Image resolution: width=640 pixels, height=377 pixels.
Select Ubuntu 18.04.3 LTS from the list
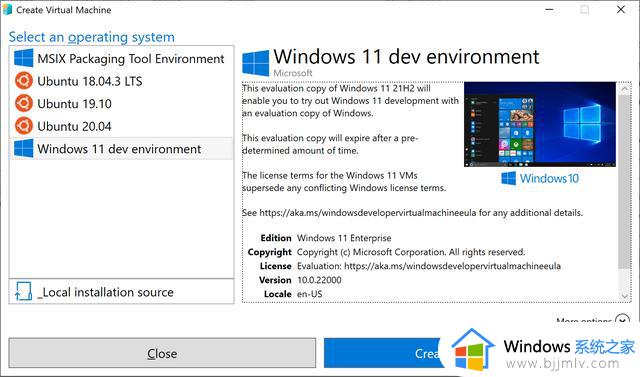click(122, 81)
